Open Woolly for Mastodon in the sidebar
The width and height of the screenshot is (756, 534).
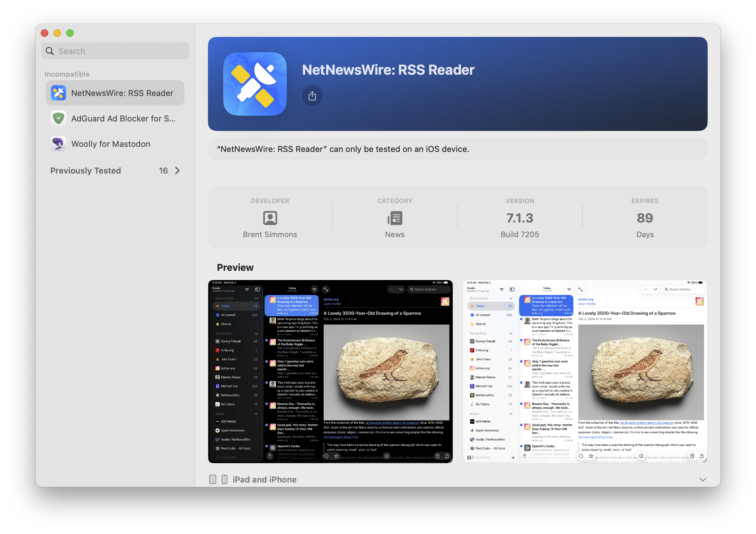pyautogui.click(x=115, y=144)
